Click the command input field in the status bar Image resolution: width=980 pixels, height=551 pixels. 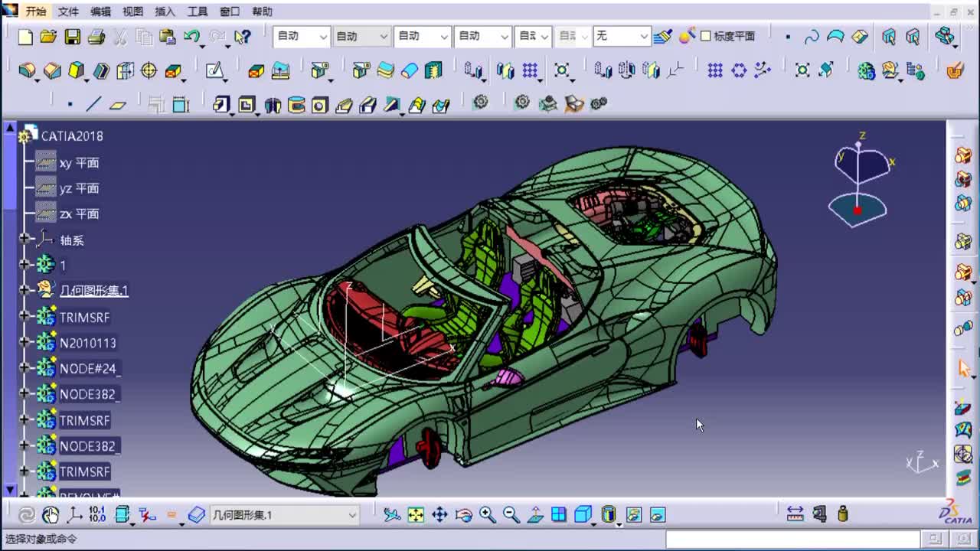792,540
